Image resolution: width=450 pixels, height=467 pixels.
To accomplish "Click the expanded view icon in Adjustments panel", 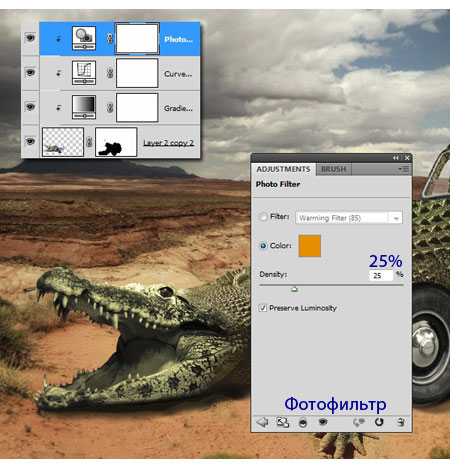I will point(283,422).
